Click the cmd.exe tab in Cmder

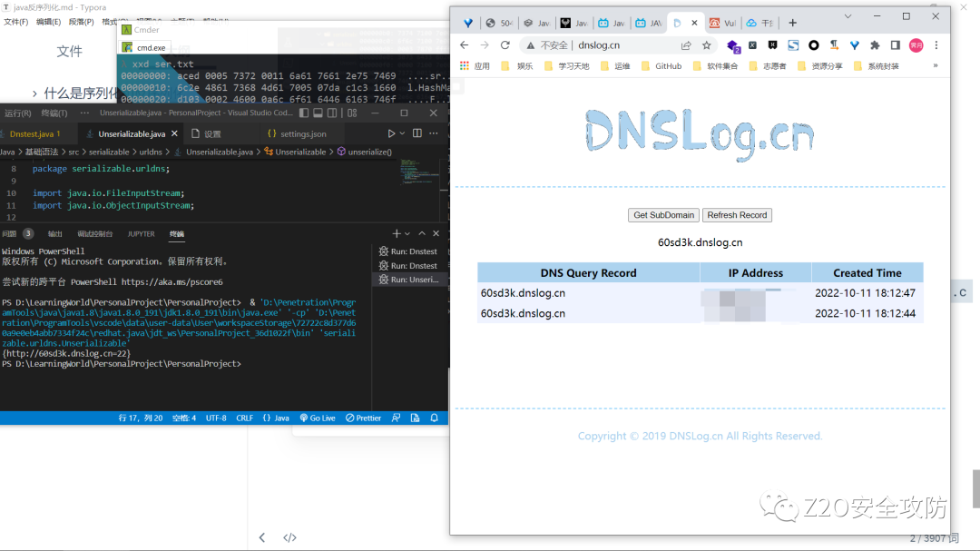(145, 47)
